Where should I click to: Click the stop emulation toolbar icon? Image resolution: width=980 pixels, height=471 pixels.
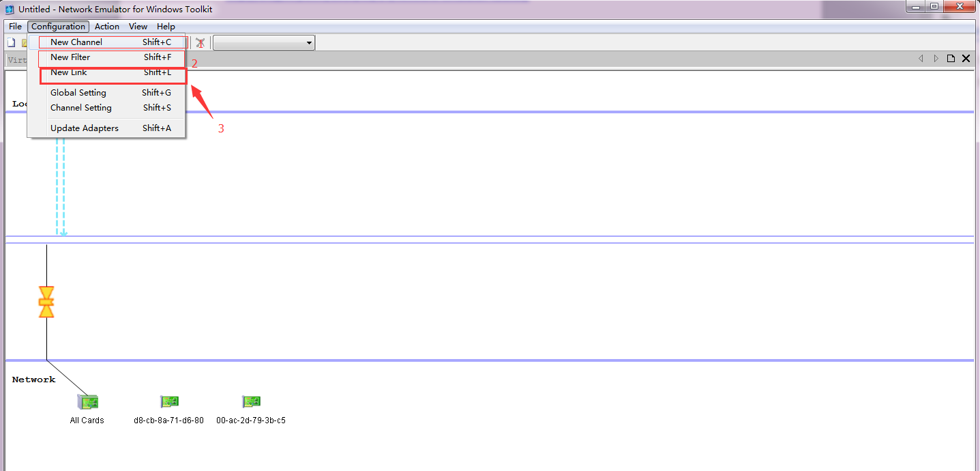tap(200, 43)
